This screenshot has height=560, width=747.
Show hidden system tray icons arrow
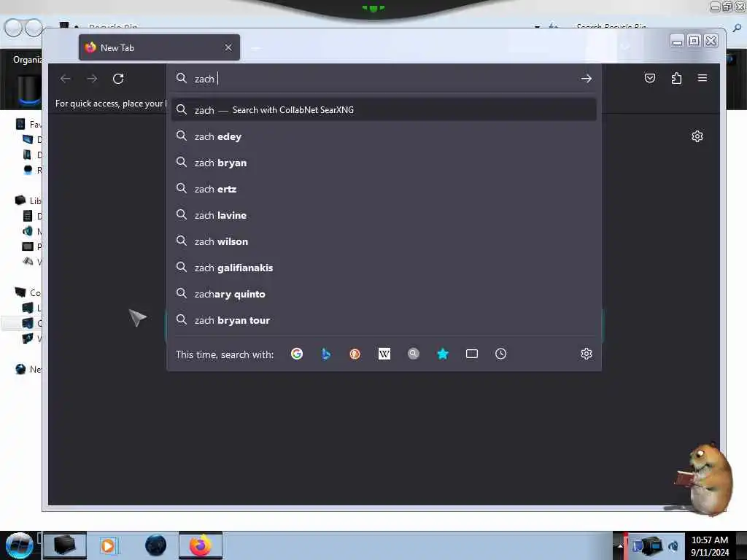[619, 546]
